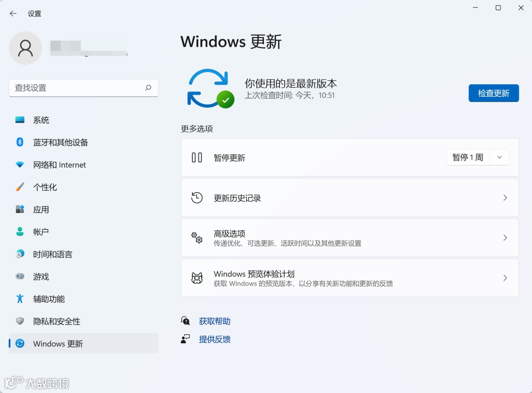The width and height of the screenshot is (532, 393).
Task: Select Windows 更新 in sidebar
Action: [83, 343]
